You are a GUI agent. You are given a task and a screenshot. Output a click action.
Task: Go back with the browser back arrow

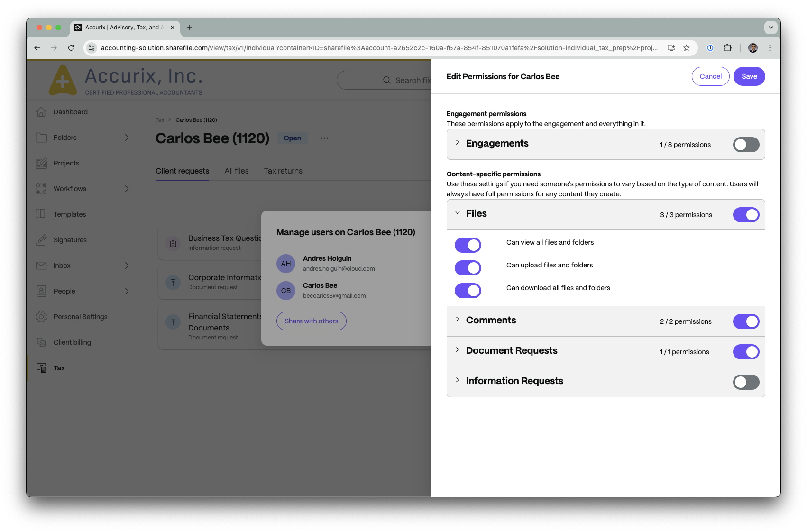[x=37, y=48]
